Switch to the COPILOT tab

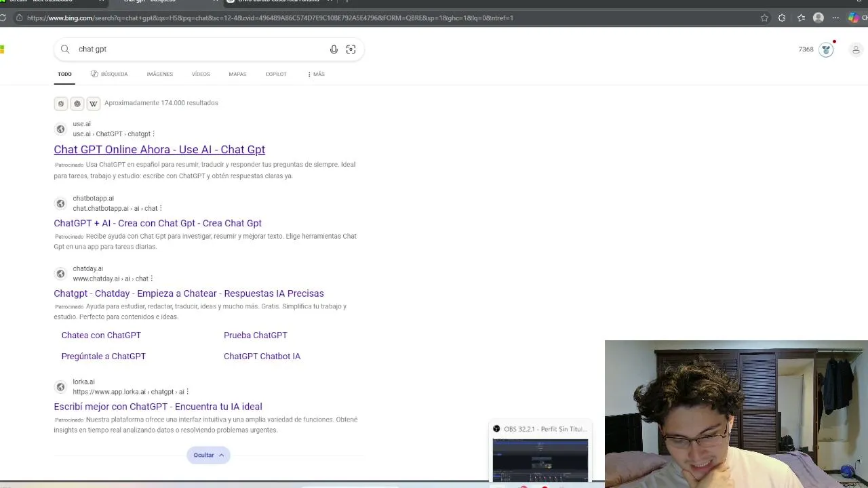point(276,74)
